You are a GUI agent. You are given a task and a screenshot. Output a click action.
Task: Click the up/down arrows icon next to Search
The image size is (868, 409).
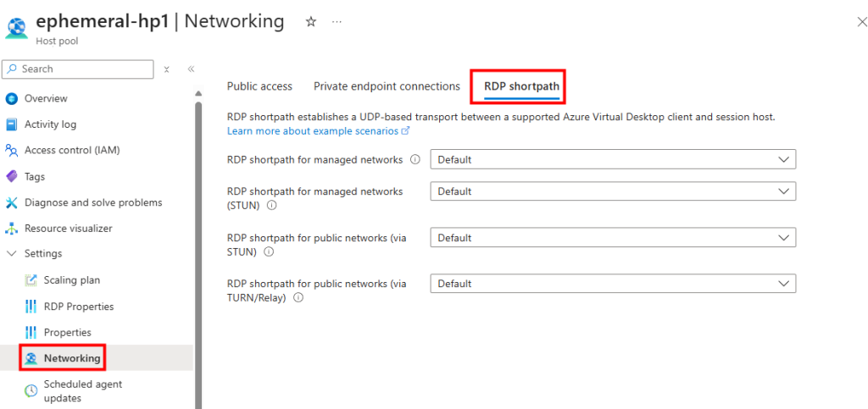167,69
